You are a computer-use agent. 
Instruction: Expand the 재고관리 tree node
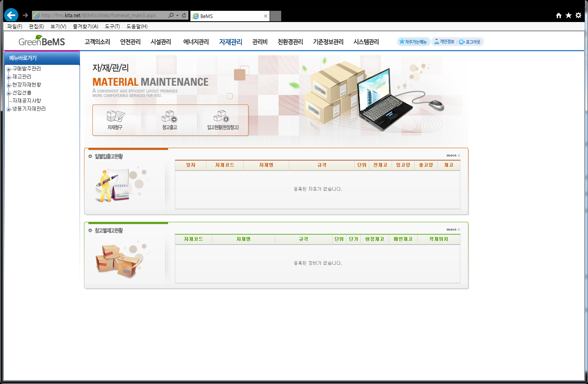[9, 77]
